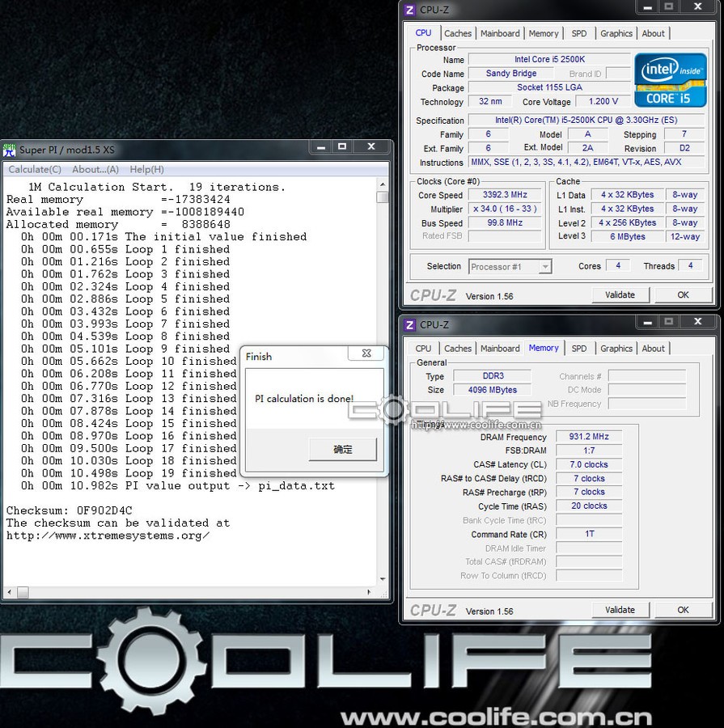Switch to the Mainboard tab
This screenshot has width=724, height=728.
tap(500, 33)
